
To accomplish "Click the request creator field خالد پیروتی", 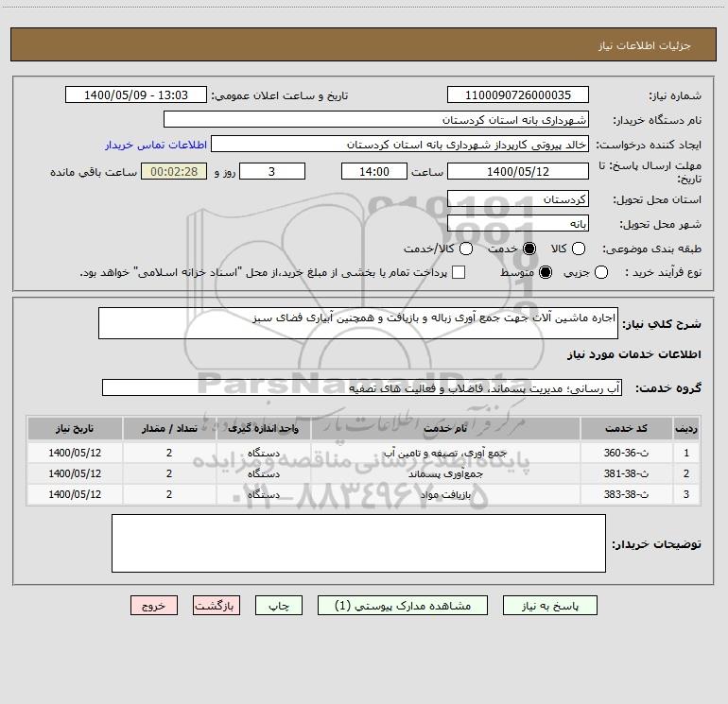I will coord(400,145).
